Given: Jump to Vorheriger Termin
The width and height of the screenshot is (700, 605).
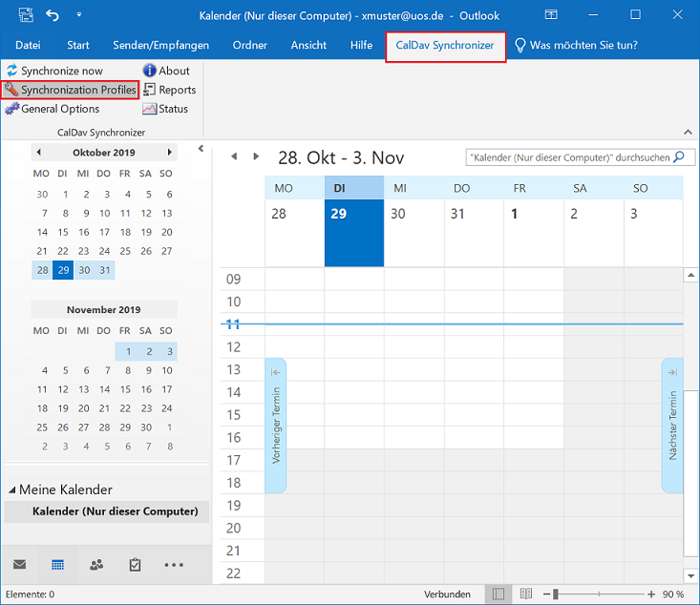Looking at the screenshot, I should (276, 426).
